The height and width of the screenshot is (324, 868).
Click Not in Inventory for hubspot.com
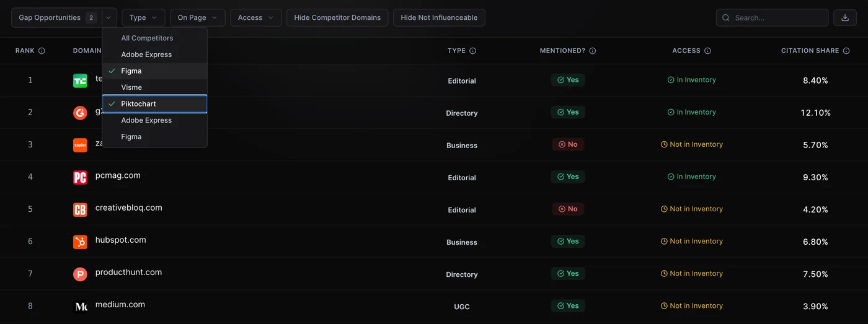tap(692, 241)
